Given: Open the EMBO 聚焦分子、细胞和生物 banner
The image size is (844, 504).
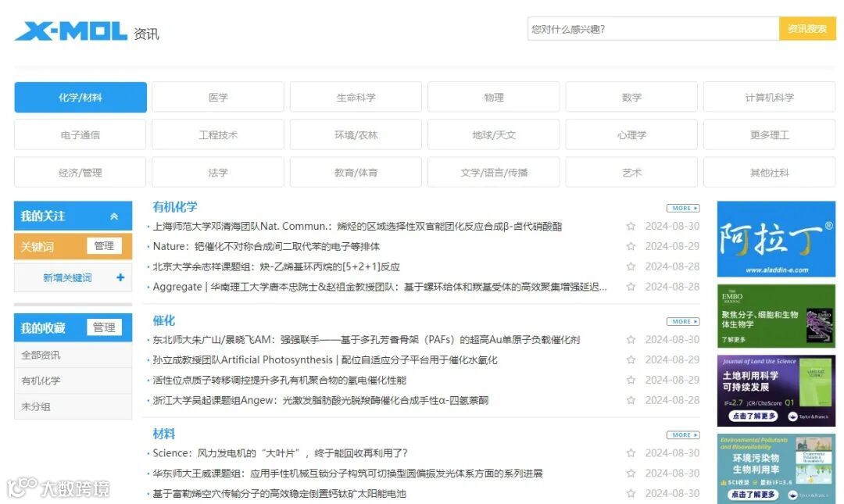Looking at the screenshot, I should [x=776, y=316].
